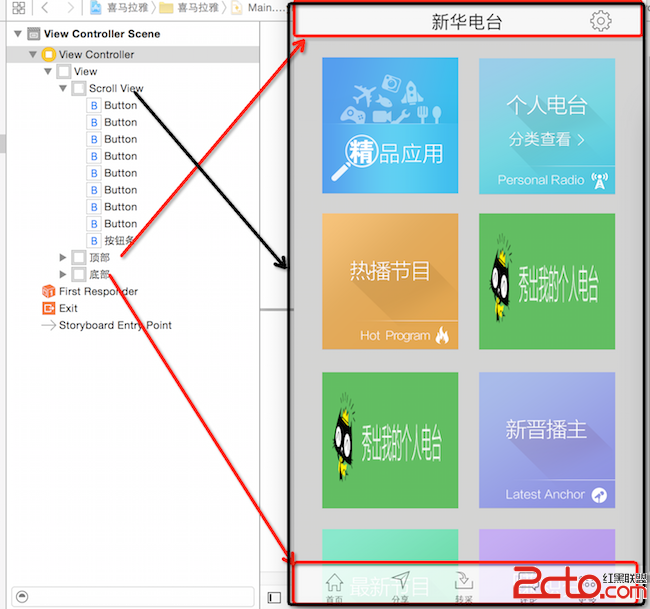Collapse the View Controller Scene triangle

pyautogui.click(x=18, y=34)
